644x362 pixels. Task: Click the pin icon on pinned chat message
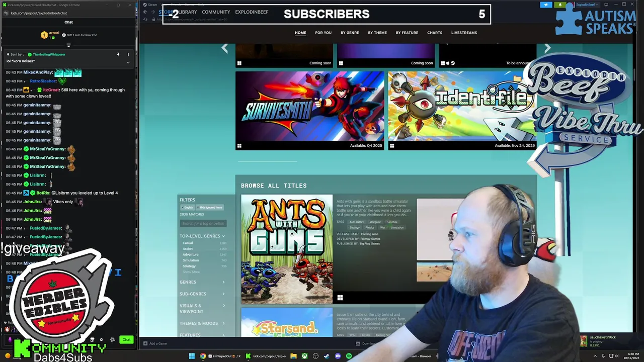(x=118, y=54)
